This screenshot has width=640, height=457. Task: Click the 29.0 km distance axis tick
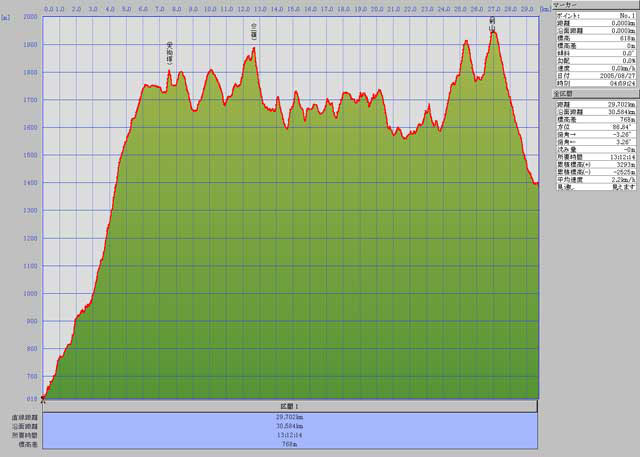[x=525, y=8]
